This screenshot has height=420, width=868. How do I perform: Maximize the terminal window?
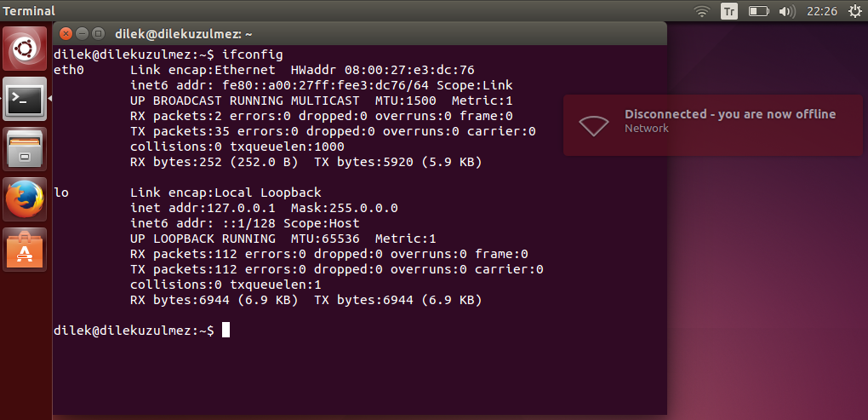(x=98, y=33)
